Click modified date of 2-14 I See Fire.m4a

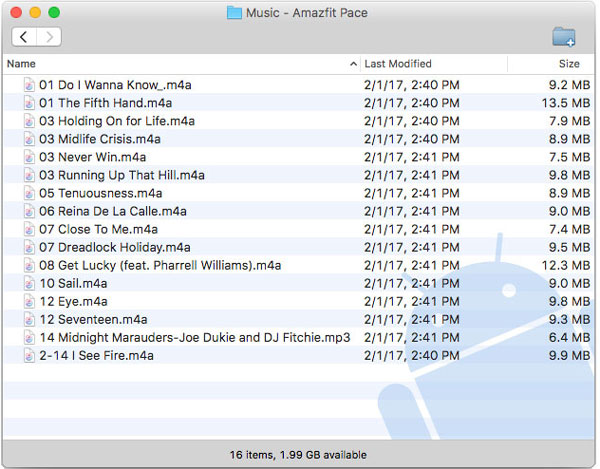pyautogui.click(x=412, y=356)
